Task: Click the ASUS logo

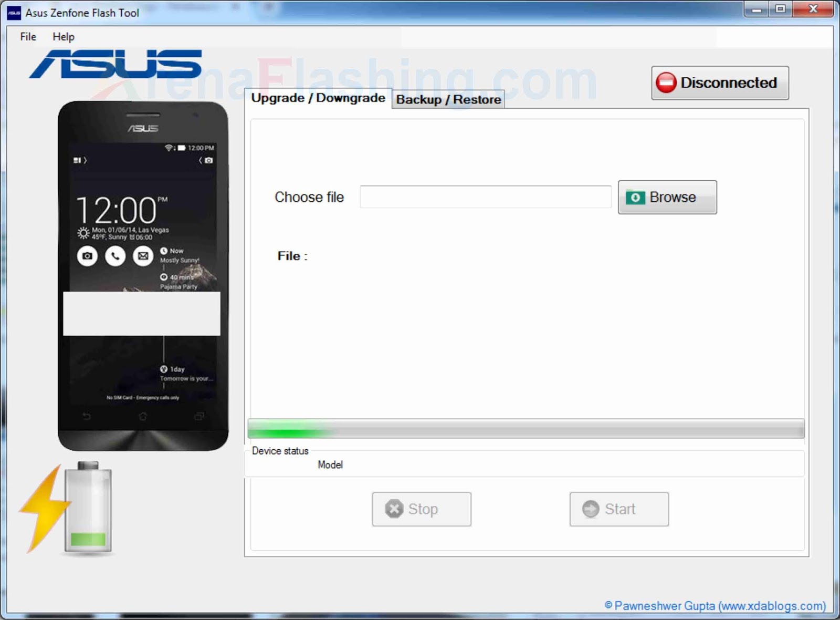Action: [x=116, y=64]
